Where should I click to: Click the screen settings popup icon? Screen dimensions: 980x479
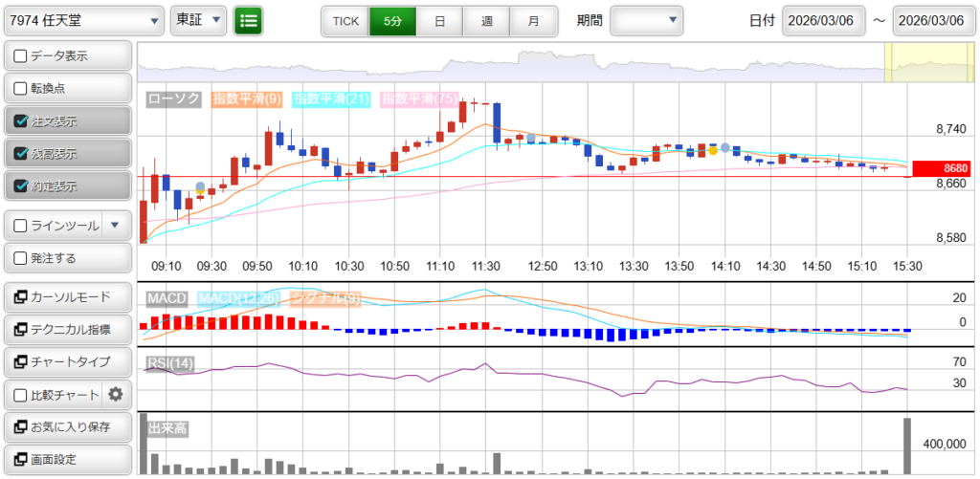pyautogui.click(x=20, y=459)
